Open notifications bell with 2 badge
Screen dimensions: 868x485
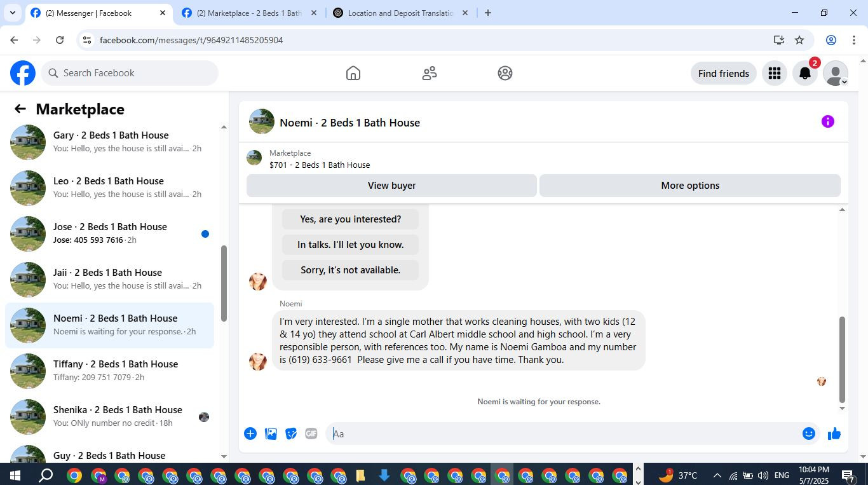pyautogui.click(x=805, y=73)
